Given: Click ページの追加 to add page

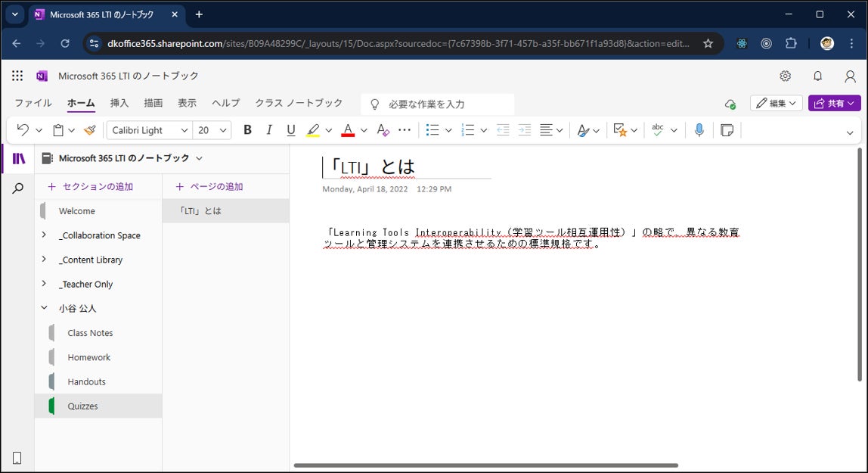Looking at the screenshot, I should [x=209, y=187].
